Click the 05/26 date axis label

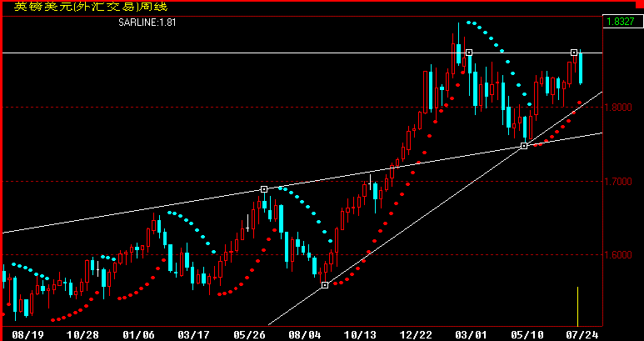click(248, 335)
